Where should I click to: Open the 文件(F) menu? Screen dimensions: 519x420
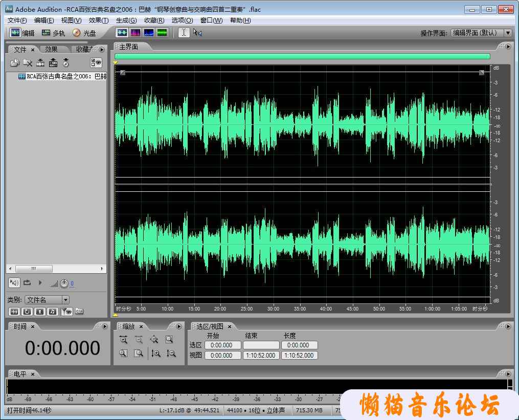tap(17, 20)
